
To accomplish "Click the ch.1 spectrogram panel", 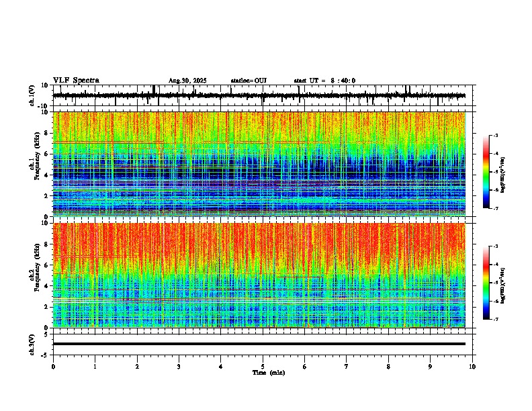I will (259, 164).
